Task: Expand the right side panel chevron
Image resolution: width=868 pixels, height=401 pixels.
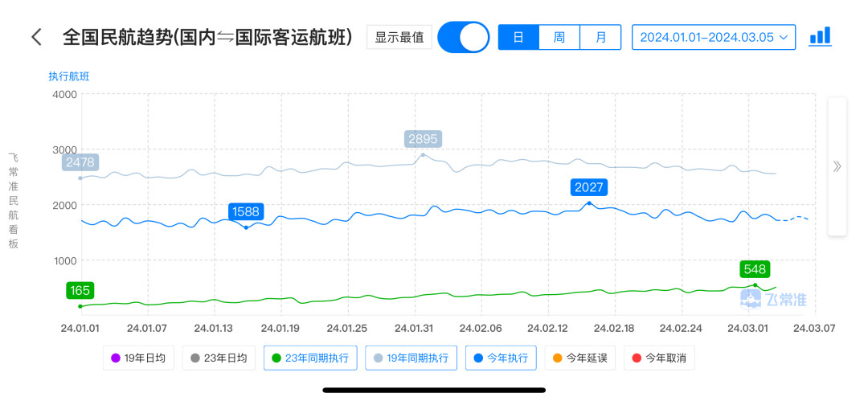Action: click(x=837, y=166)
